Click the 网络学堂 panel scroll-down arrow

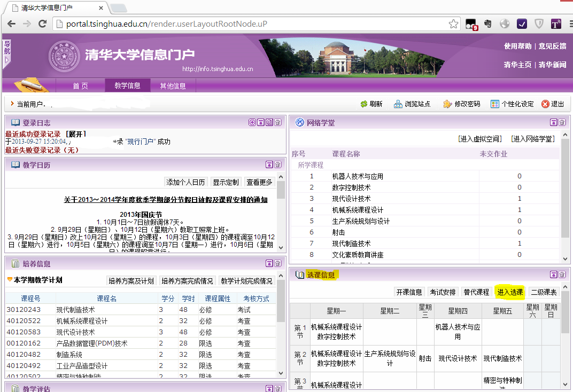[566, 259]
